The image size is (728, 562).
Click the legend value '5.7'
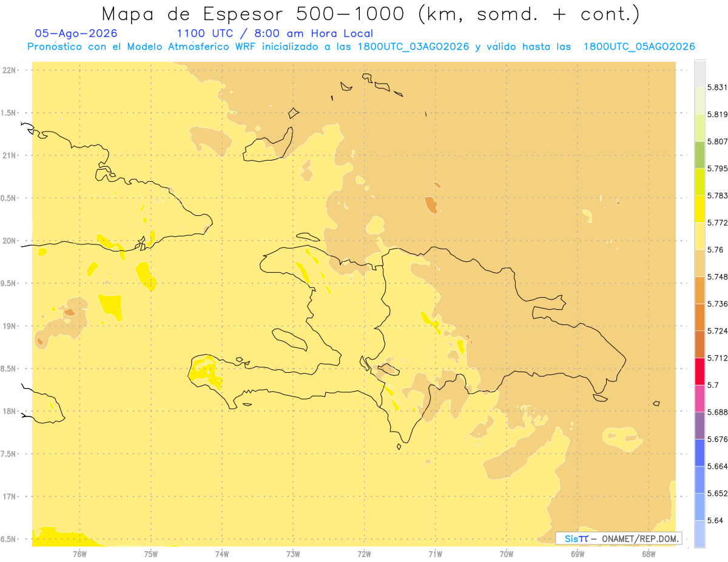tap(713, 385)
